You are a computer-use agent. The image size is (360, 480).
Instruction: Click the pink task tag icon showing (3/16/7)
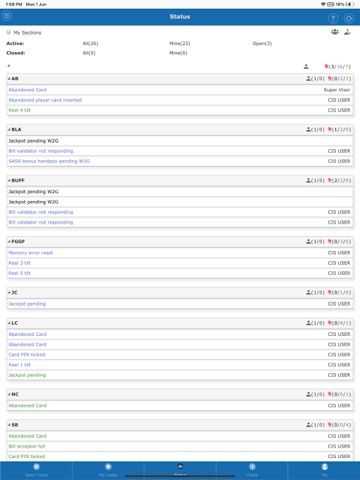click(x=326, y=67)
